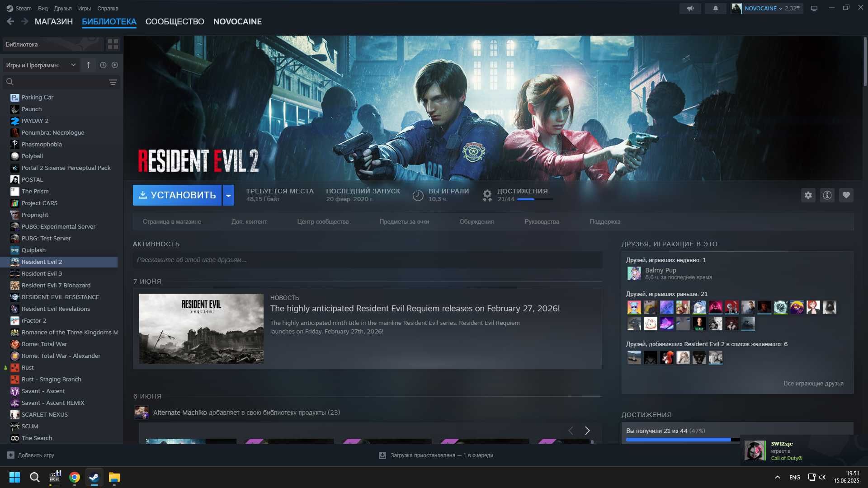Open the Resident Evil Requiem news headline

coord(415,308)
